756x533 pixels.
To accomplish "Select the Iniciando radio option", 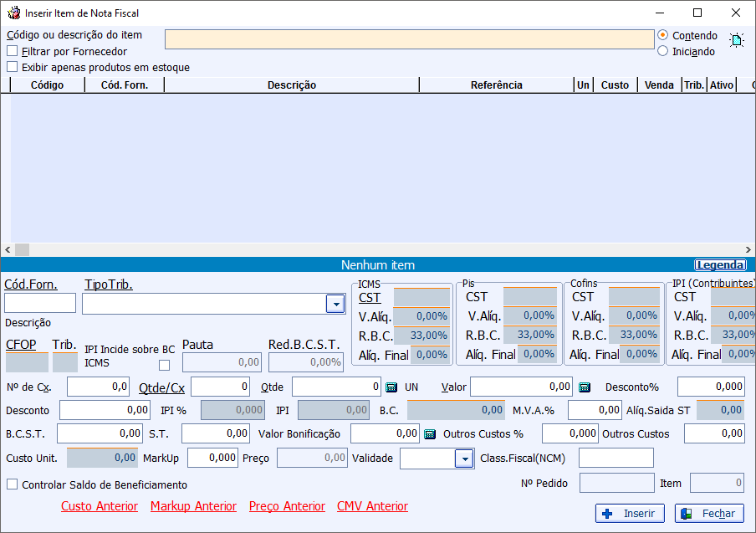I will (x=663, y=51).
